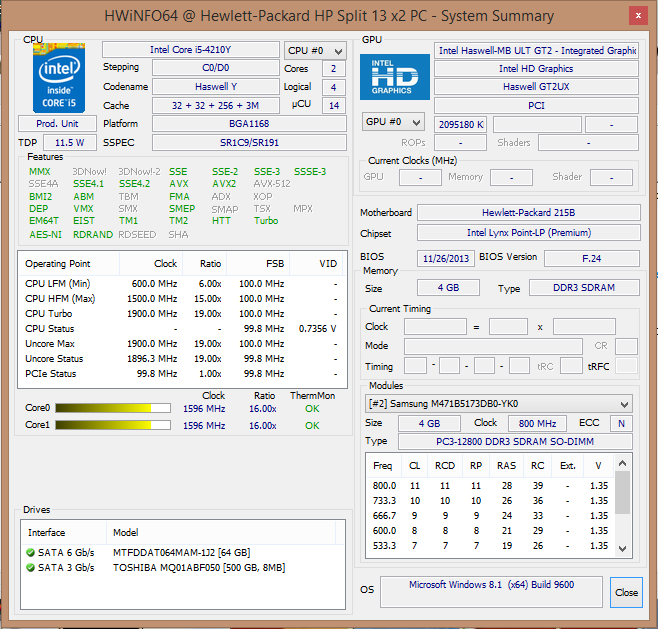Screen dimensions: 658x629
Task: Select the Uncore Max row
Action: coord(181,344)
